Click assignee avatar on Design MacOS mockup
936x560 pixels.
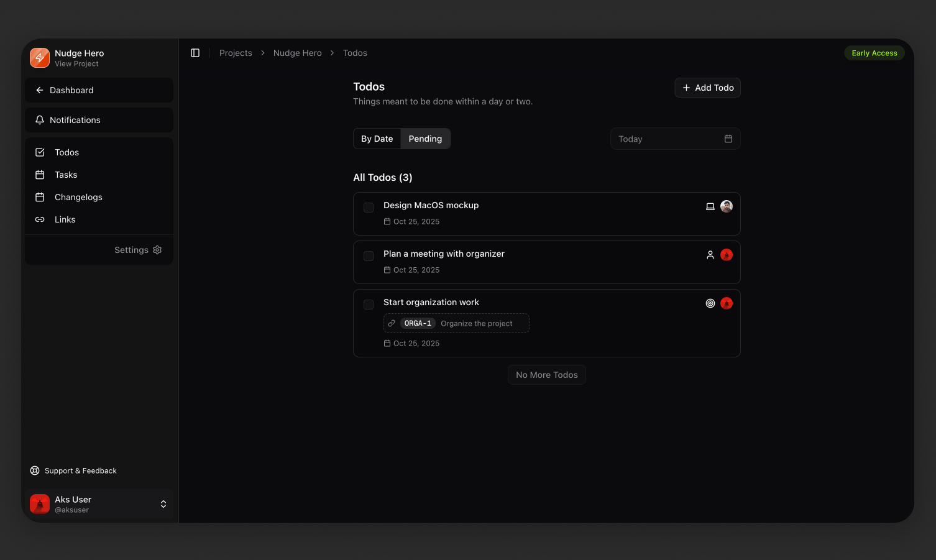(x=727, y=206)
